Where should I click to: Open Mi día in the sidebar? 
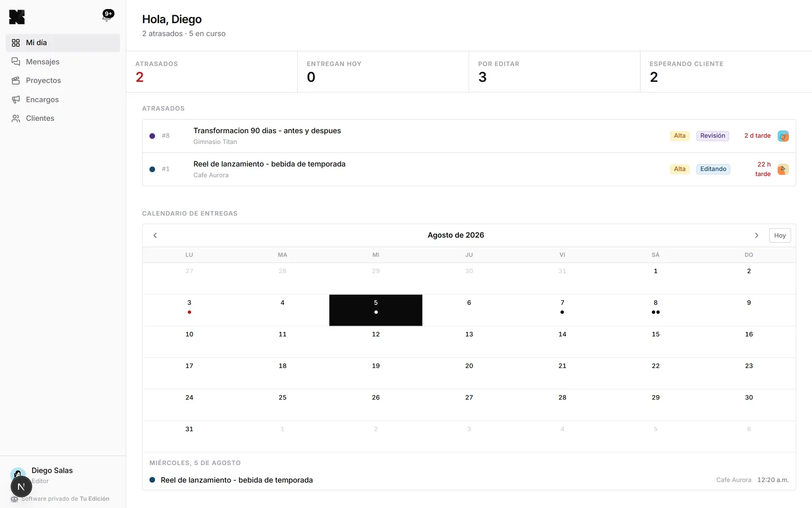coord(63,43)
